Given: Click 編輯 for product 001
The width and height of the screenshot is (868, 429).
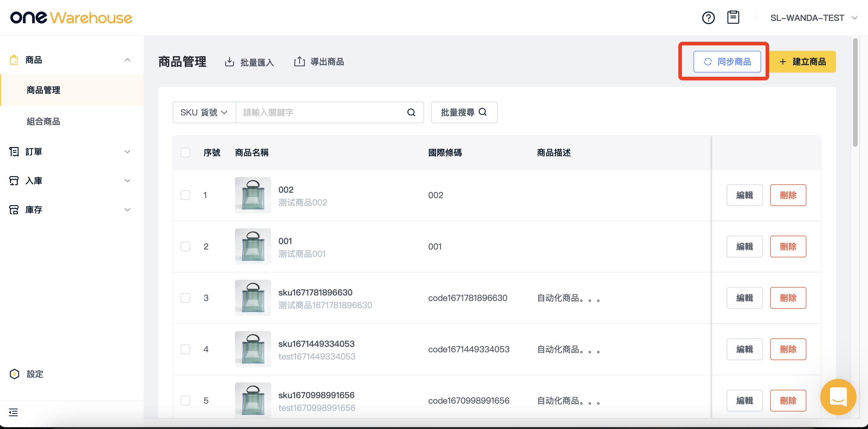Looking at the screenshot, I should click(744, 247).
